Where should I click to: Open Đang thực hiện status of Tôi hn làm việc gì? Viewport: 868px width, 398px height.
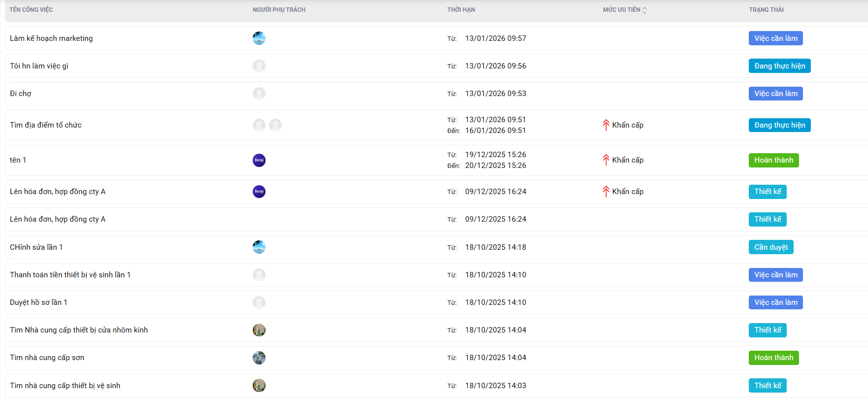(x=779, y=66)
